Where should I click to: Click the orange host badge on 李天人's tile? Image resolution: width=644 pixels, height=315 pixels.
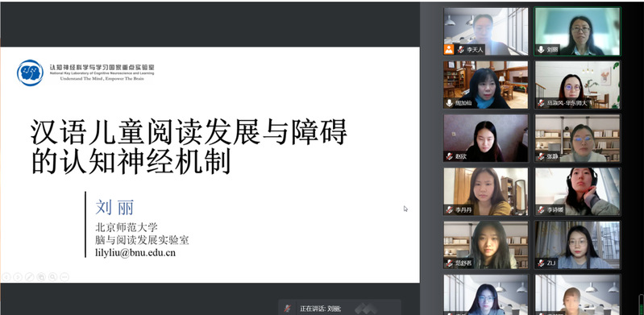(x=449, y=50)
